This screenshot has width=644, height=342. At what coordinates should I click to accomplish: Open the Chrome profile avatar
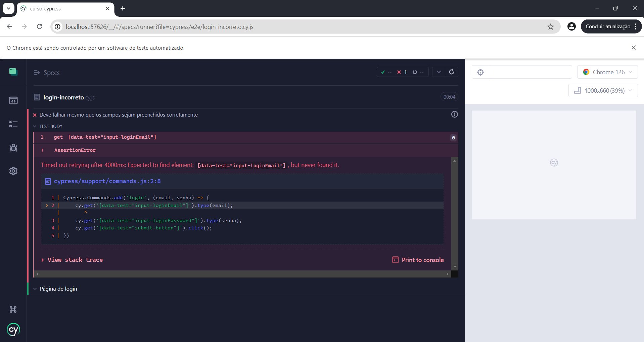click(x=571, y=27)
